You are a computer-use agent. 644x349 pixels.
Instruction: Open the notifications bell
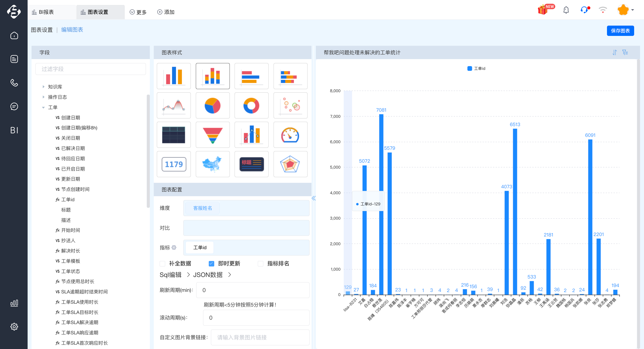tap(566, 10)
